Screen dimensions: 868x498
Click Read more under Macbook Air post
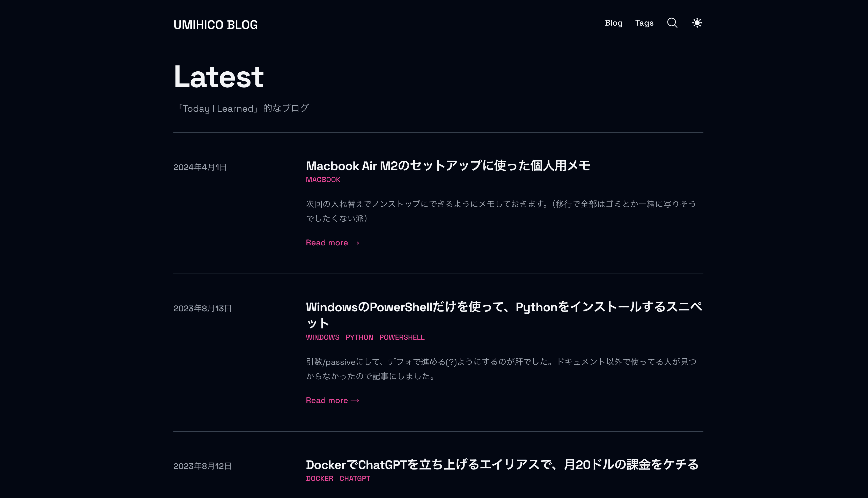[x=332, y=243]
